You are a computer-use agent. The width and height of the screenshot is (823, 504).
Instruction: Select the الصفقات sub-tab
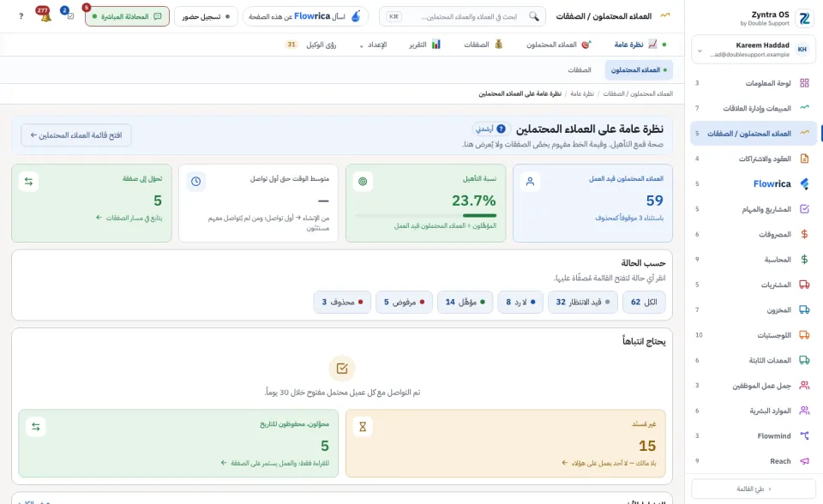pos(580,69)
